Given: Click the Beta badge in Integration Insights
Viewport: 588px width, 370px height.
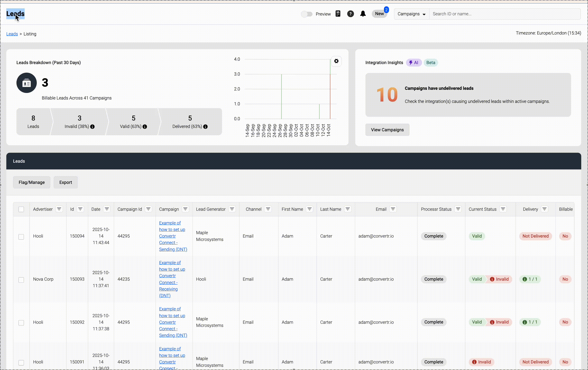Looking at the screenshot, I should (x=431, y=62).
